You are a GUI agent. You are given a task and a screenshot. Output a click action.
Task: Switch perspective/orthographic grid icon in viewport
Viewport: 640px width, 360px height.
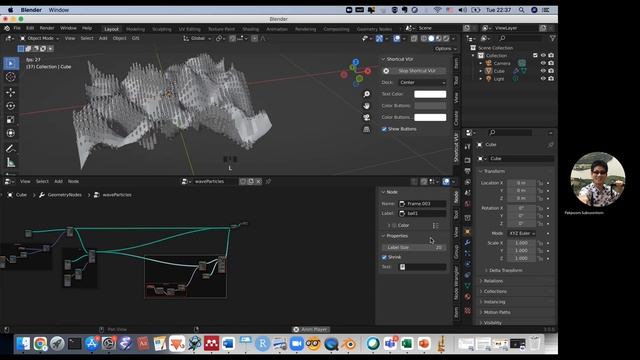pyautogui.click(x=367, y=129)
